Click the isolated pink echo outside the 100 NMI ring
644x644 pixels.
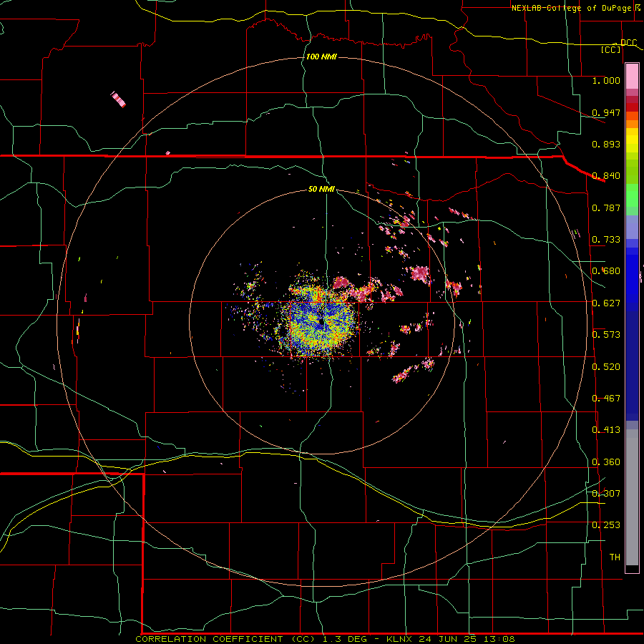click(118, 99)
